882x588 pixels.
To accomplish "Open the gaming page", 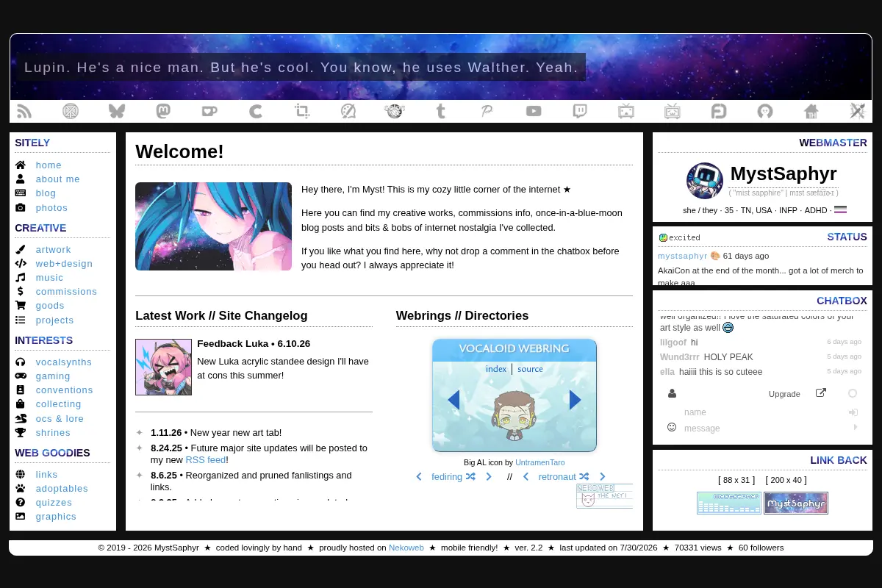I will tap(53, 376).
